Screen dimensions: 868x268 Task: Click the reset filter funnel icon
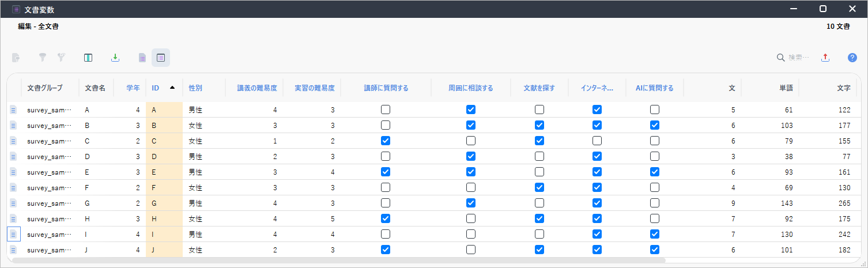coord(61,58)
